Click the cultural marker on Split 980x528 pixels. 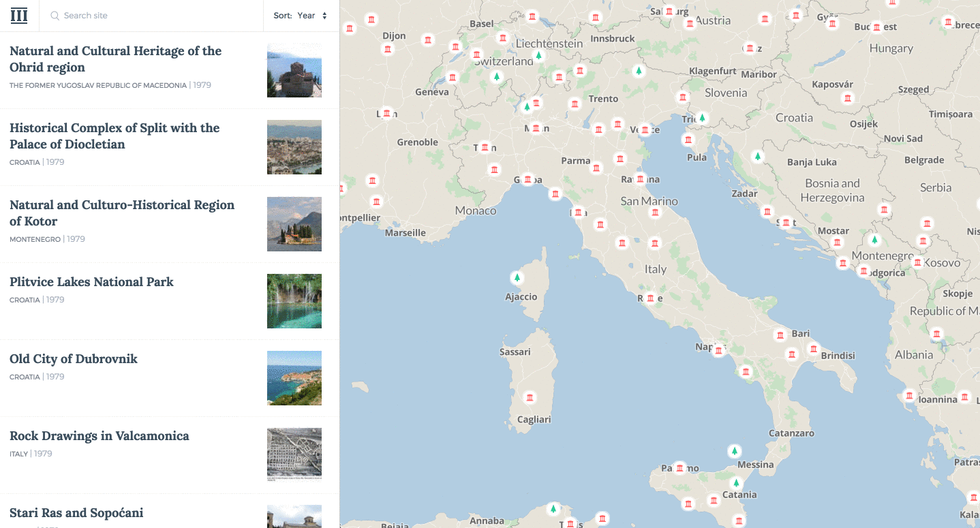[x=786, y=222]
